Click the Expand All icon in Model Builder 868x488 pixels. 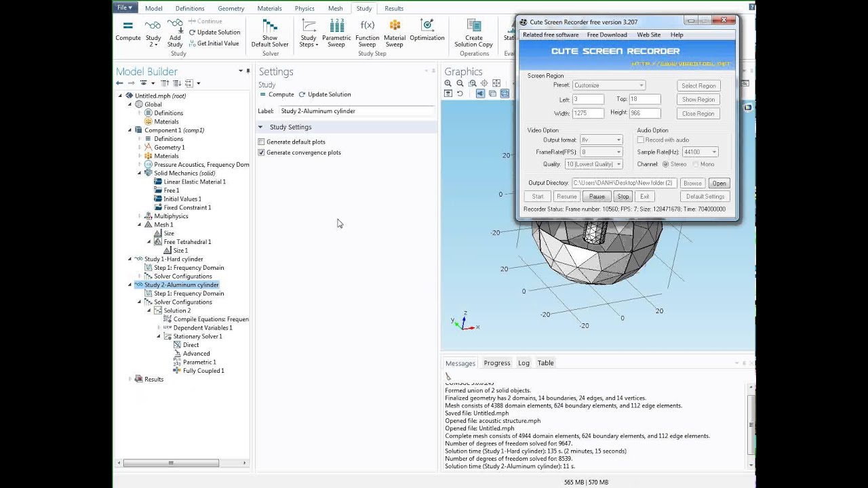176,83
